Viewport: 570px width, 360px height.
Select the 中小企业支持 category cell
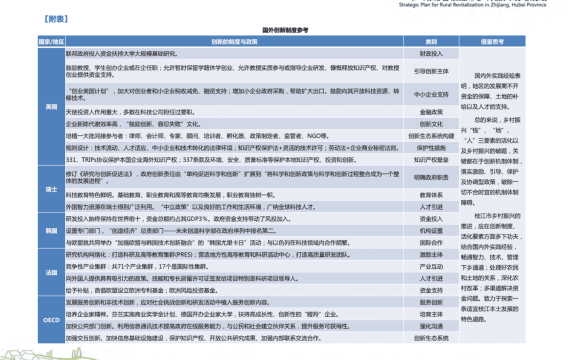[x=431, y=95]
